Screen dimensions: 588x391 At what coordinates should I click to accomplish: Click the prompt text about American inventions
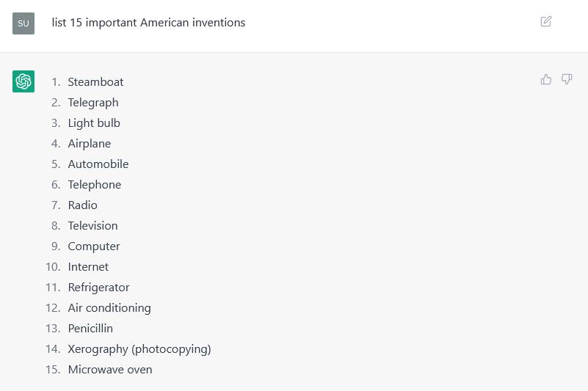[x=148, y=23]
